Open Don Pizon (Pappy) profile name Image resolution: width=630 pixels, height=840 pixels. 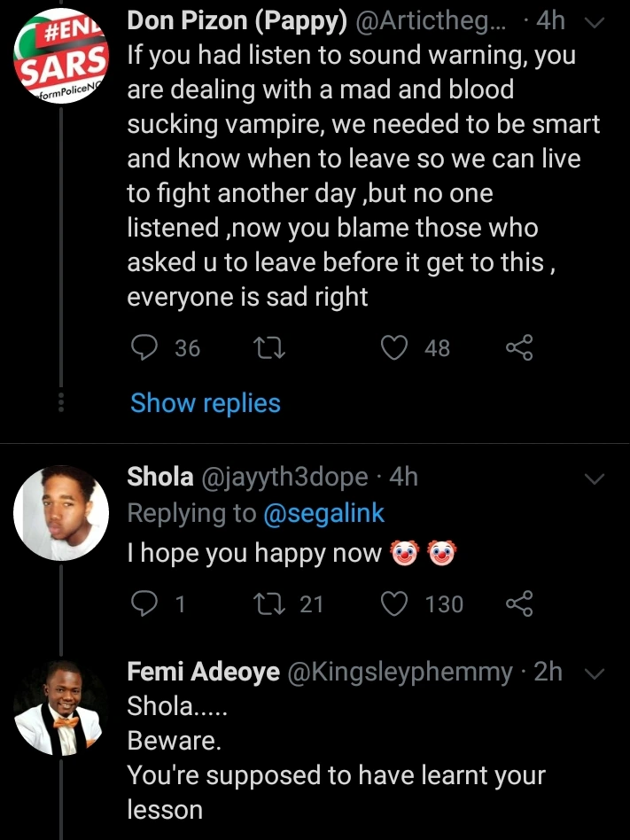[237, 21]
